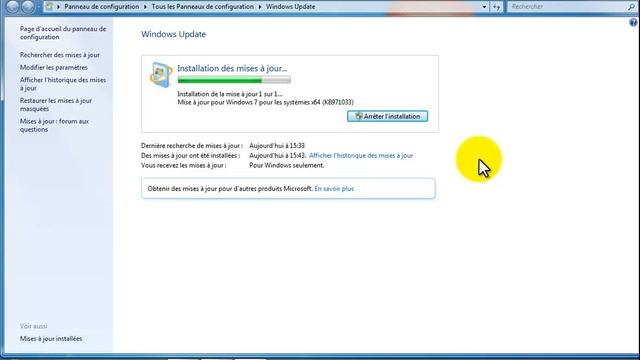Click the green installation progress bar

pos(234,80)
